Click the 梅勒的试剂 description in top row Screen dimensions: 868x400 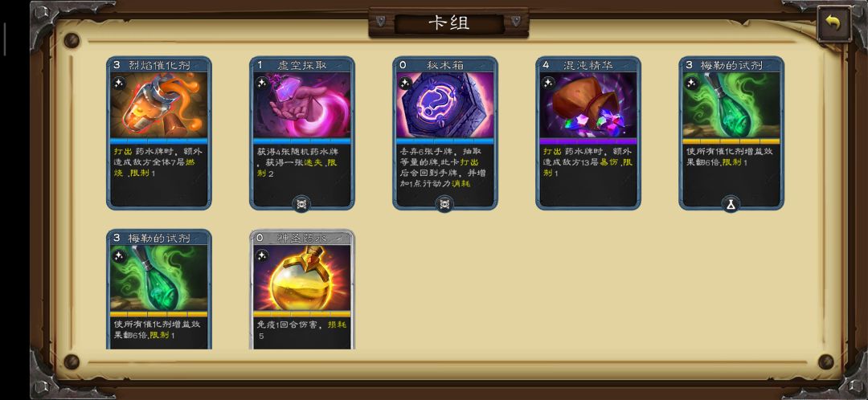[x=731, y=157]
